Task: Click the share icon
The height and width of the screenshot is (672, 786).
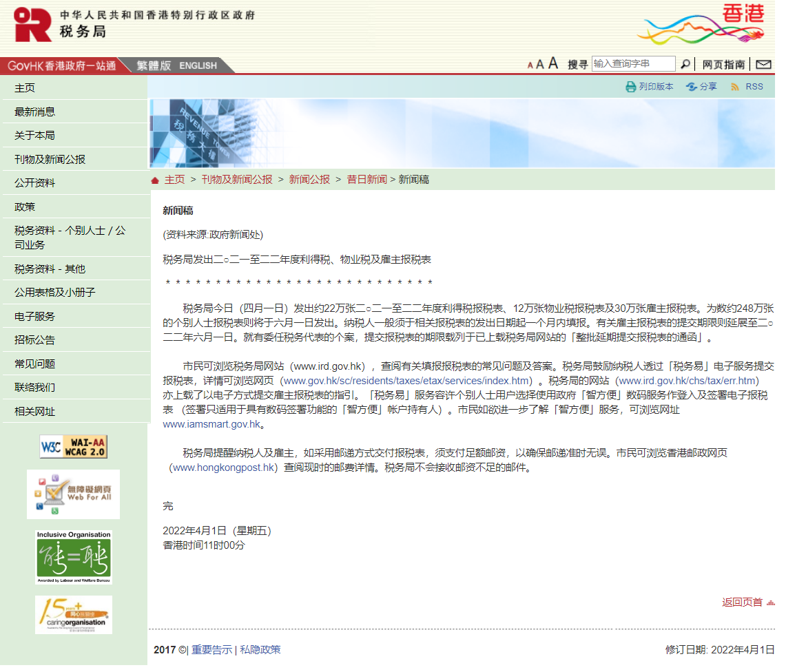Action: click(x=692, y=87)
